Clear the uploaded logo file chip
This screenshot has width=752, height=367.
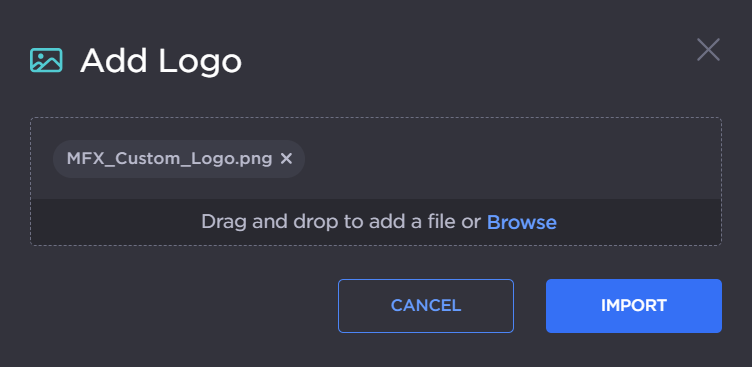286,159
